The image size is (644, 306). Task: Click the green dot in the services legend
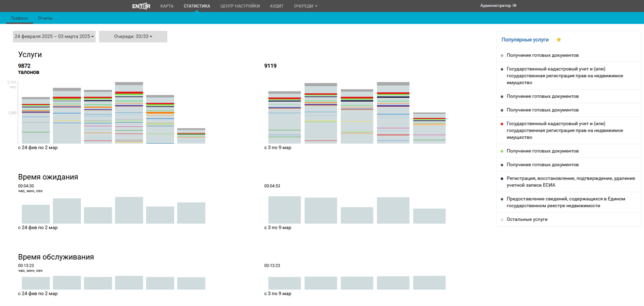502,151
